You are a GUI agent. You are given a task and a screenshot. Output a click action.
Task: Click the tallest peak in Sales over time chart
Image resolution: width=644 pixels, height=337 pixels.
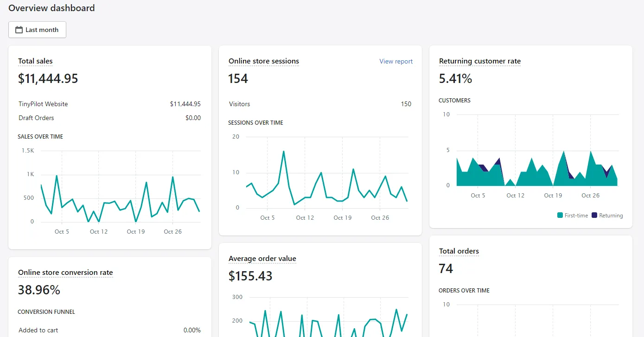point(56,176)
